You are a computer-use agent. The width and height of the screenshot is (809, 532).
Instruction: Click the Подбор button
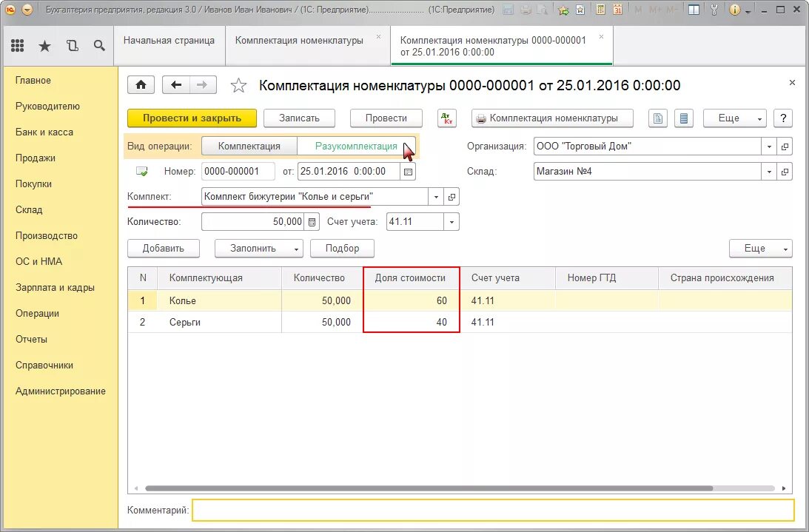pyautogui.click(x=342, y=248)
